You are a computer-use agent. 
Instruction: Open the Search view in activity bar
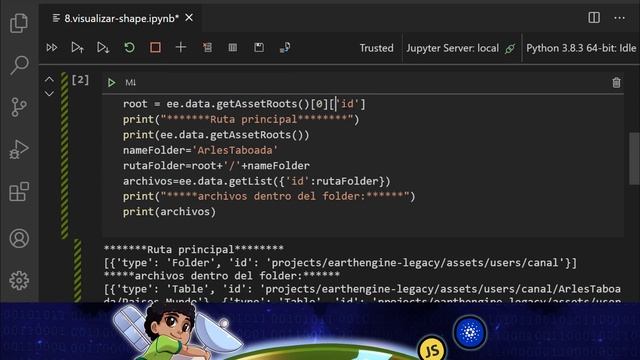tap(19, 65)
